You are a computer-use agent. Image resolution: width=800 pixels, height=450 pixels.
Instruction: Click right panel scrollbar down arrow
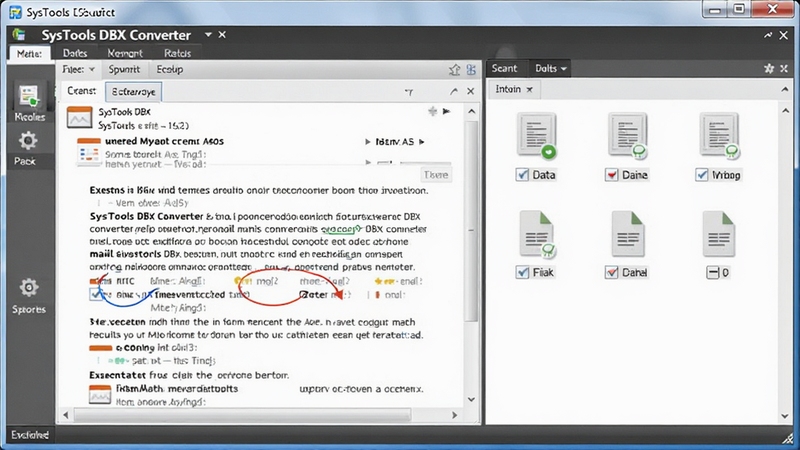click(785, 416)
